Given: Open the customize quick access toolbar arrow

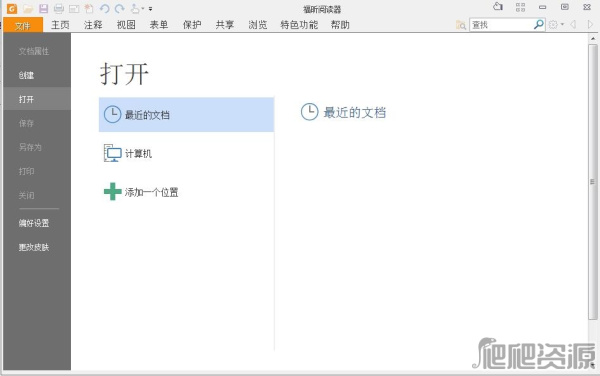Looking at the screenshot, I should 150,8.
